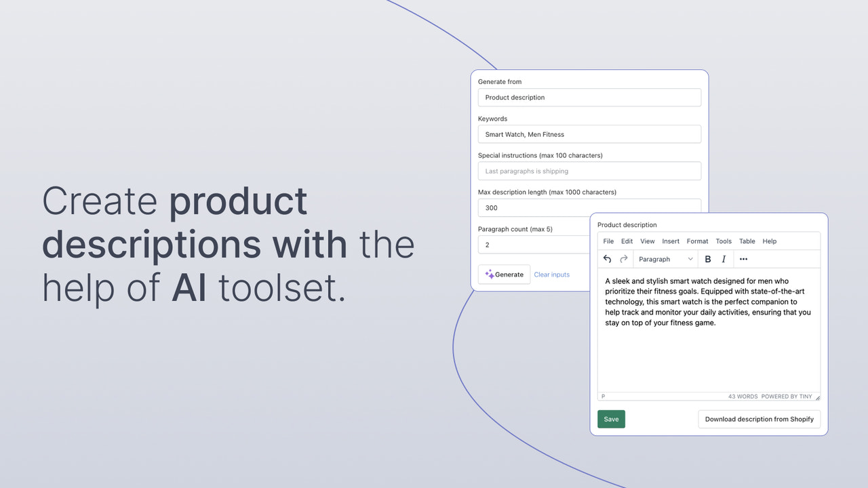This screenshot has width=868, height=488.
Task: Open the Format menu
Action: pos(697,241)
